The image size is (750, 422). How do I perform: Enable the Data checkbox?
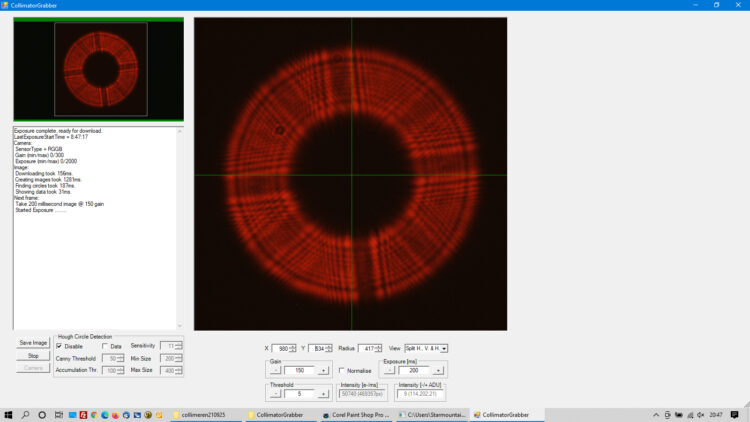(105, 346)
